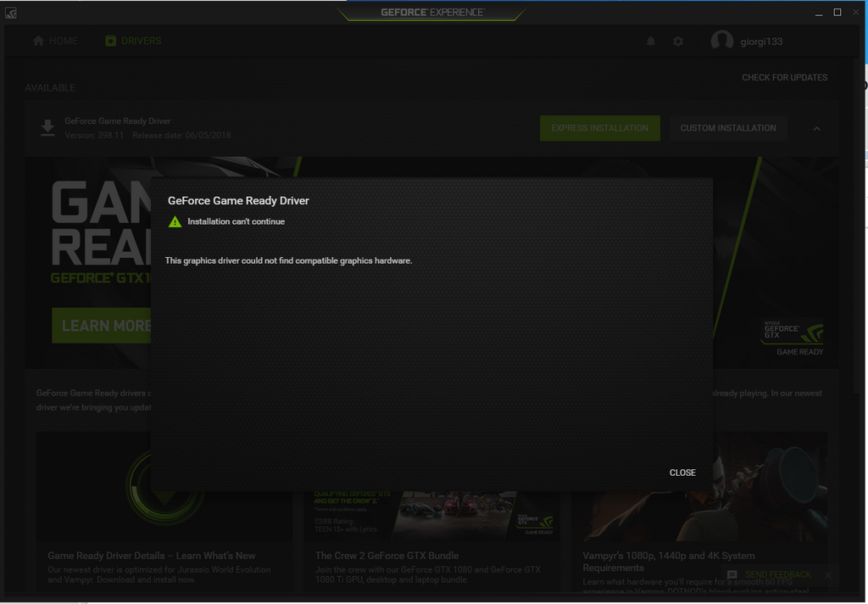Screen dimensions: 868x604
Task: Open Send Feedback
Action: point(778,574)
